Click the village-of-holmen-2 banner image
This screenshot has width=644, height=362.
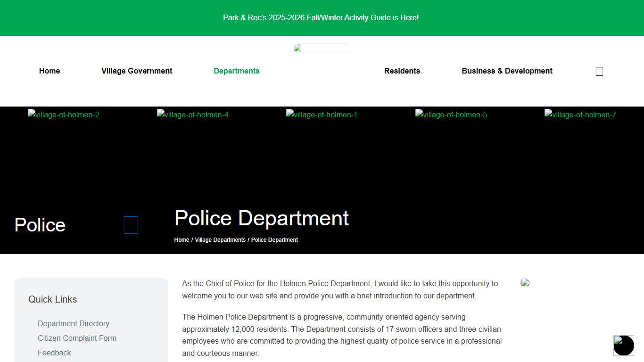(x=63, y=115)
